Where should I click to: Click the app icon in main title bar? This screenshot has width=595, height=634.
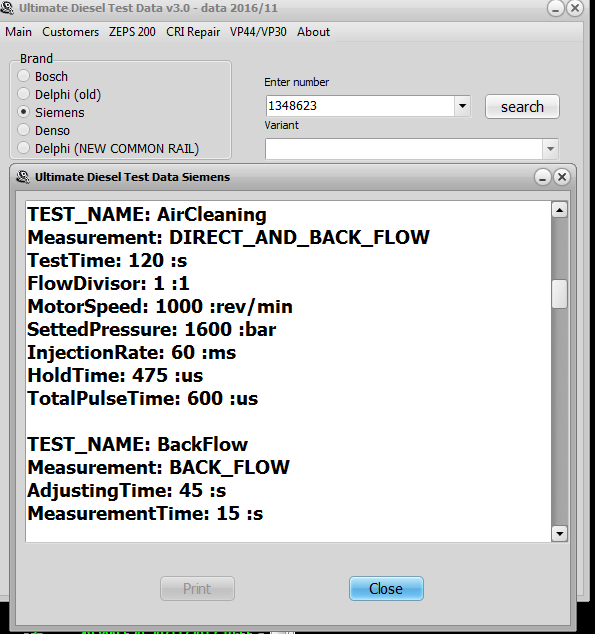pyautogui.click(x=7, y=8)
